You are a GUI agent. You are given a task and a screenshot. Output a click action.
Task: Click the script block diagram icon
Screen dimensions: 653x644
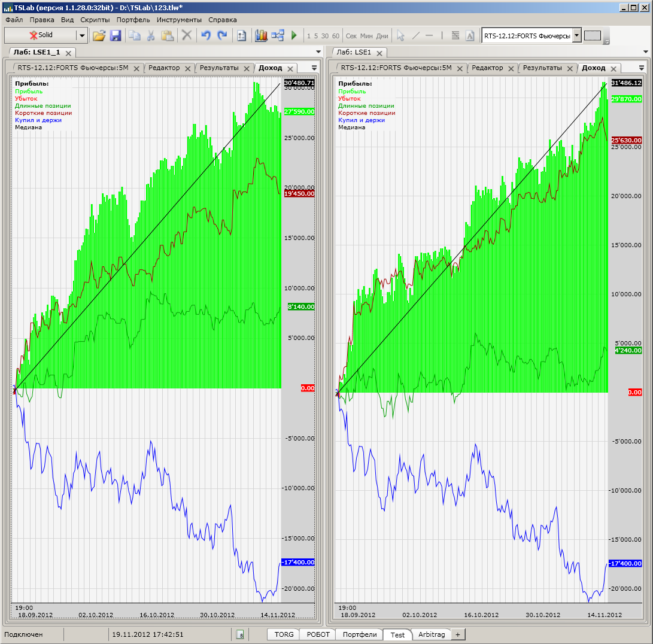coord(278,36)
